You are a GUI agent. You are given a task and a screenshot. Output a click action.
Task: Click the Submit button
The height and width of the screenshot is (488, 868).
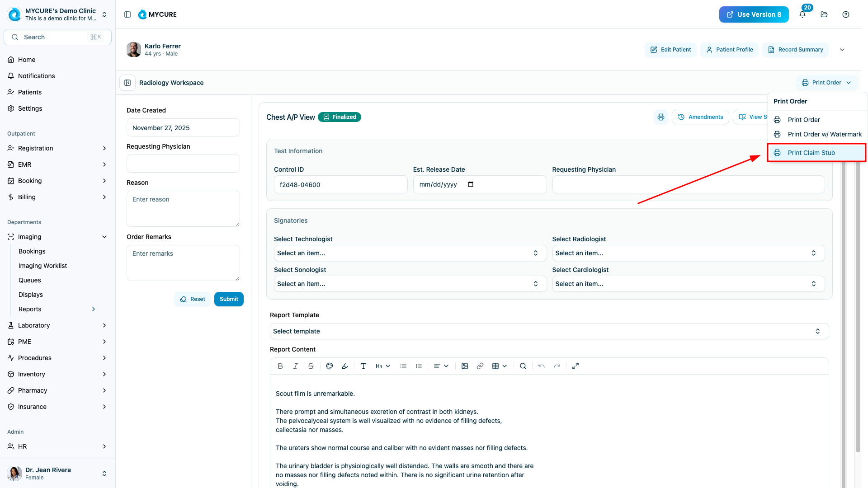229,299
